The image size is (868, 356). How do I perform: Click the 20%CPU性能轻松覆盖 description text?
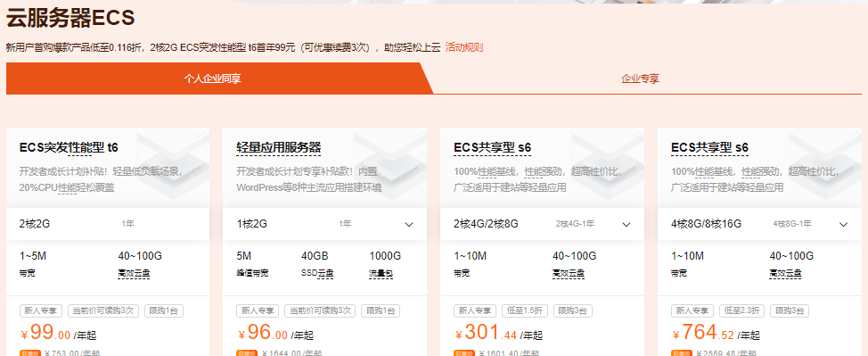(x=67, y=187)
